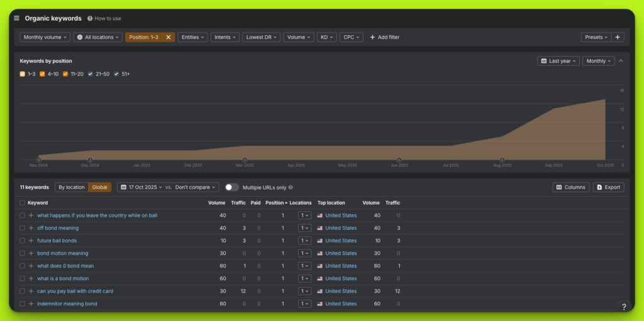Open the Last year date range dropdown
The width and height of the screenshot is (644, 321).
[558, 61]
